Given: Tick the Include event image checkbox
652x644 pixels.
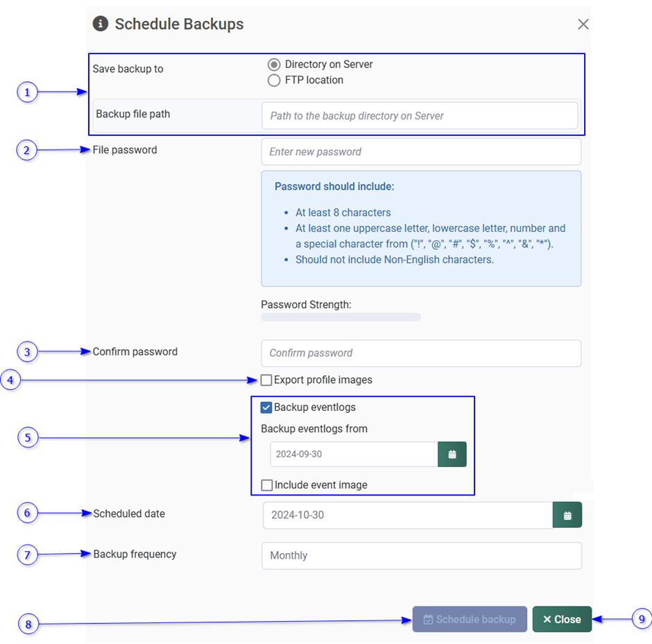Looking at the screenshot, I should (267, 485).
